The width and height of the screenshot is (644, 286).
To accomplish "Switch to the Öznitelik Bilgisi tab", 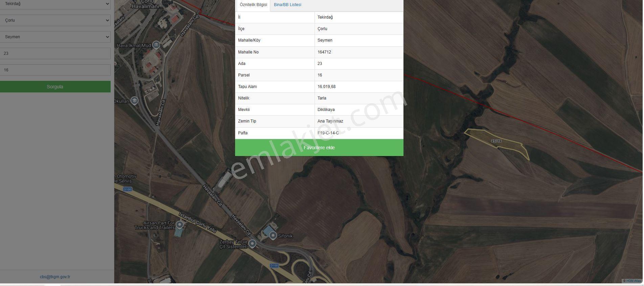I will tap(253, 5).
